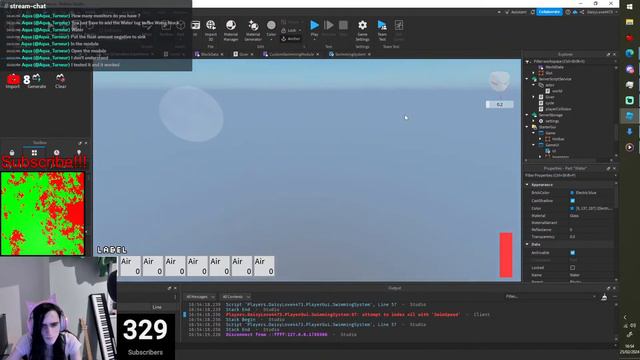Collapse the Appearance properties section
The width and height of the screenshot is (640, 360).
point(527,185)
